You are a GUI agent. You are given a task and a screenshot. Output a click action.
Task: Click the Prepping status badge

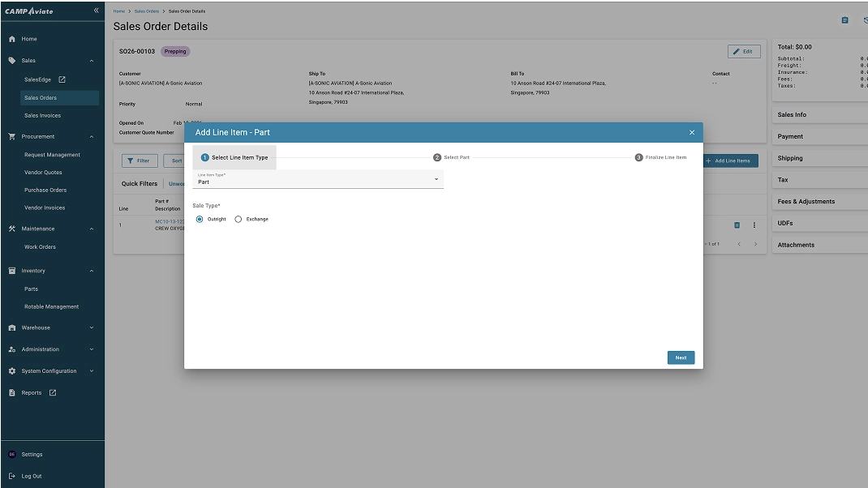175,51
